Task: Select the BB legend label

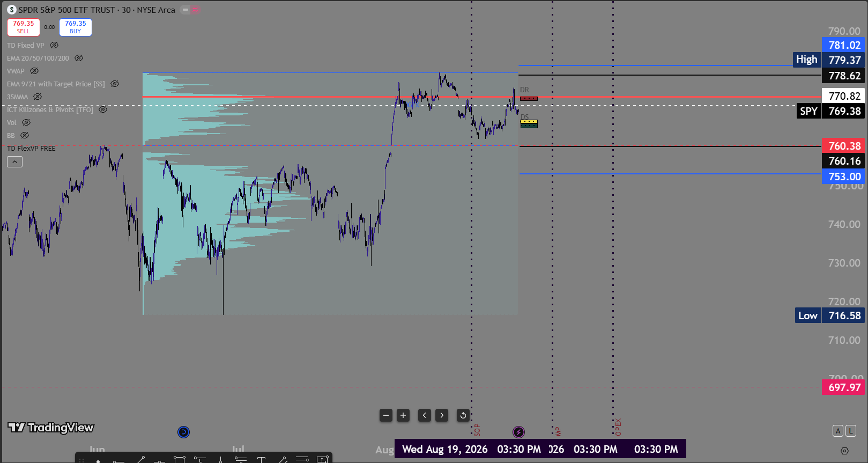Action: click(11, 135)
